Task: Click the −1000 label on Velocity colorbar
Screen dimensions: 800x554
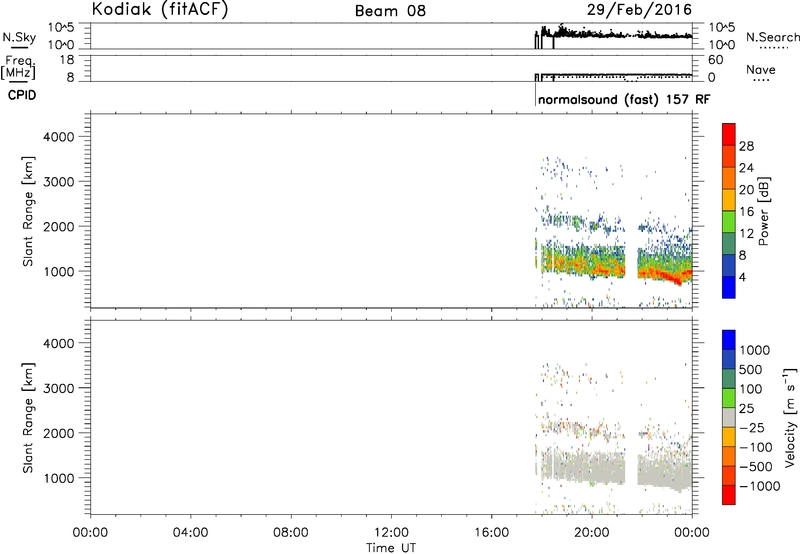Action: click(x=760, y=486)
